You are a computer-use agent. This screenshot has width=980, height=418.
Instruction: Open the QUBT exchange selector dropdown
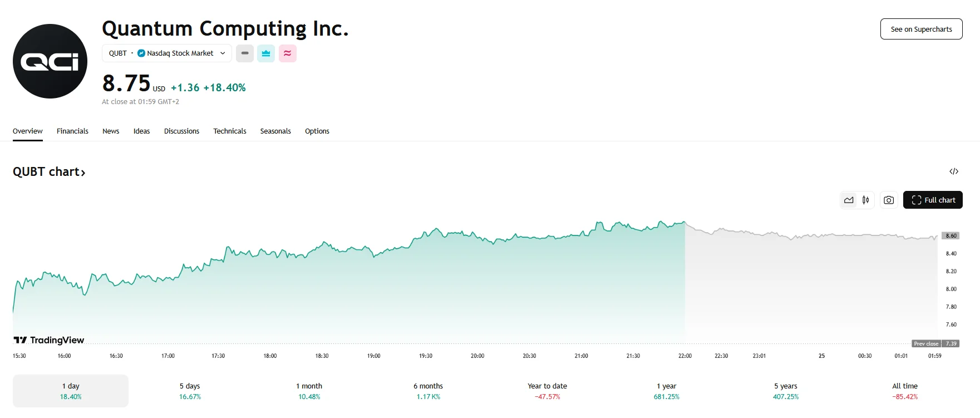222,53
